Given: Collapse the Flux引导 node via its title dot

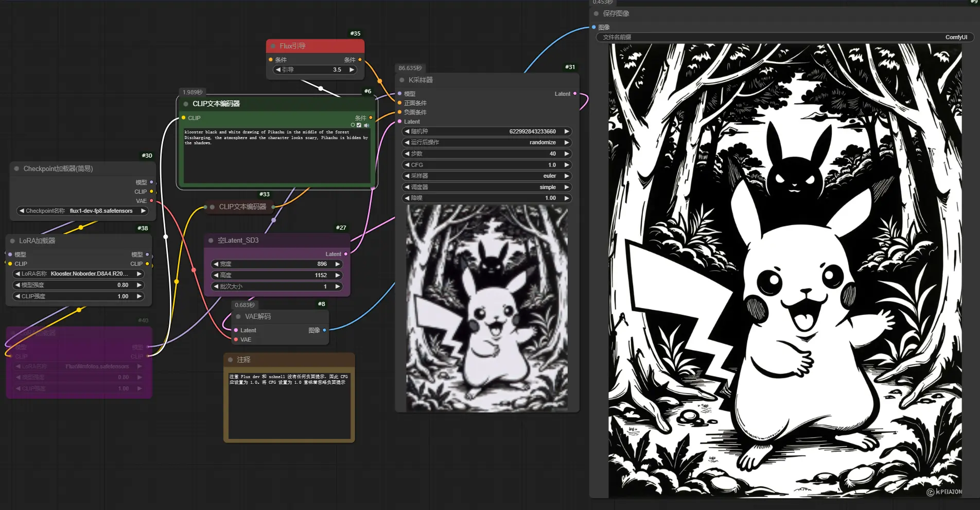Looking at the screenshot, I should (273, 46).
